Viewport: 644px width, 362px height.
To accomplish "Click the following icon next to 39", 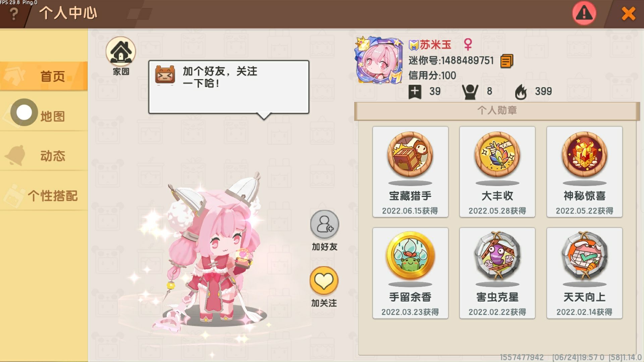I will coord(415,92).
